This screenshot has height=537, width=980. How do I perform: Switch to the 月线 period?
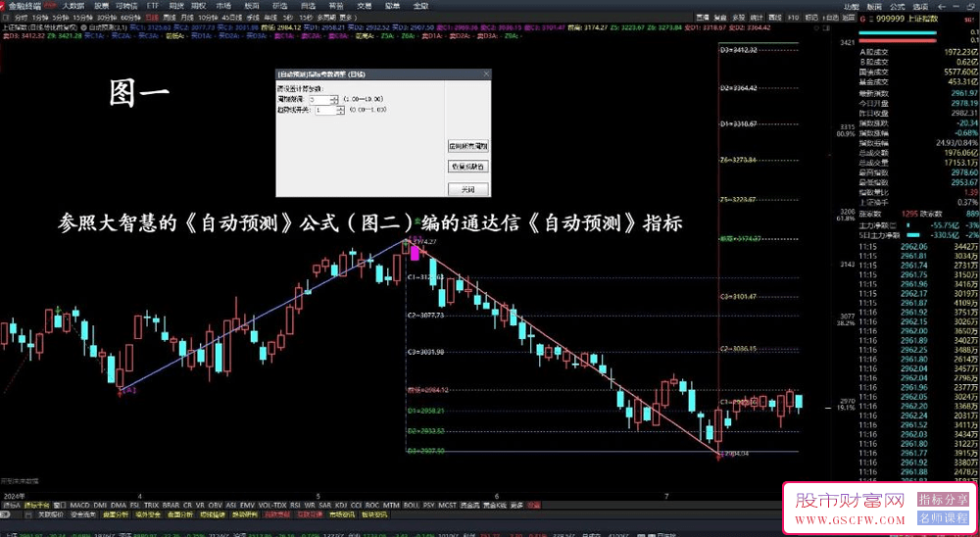coord(187,18)
